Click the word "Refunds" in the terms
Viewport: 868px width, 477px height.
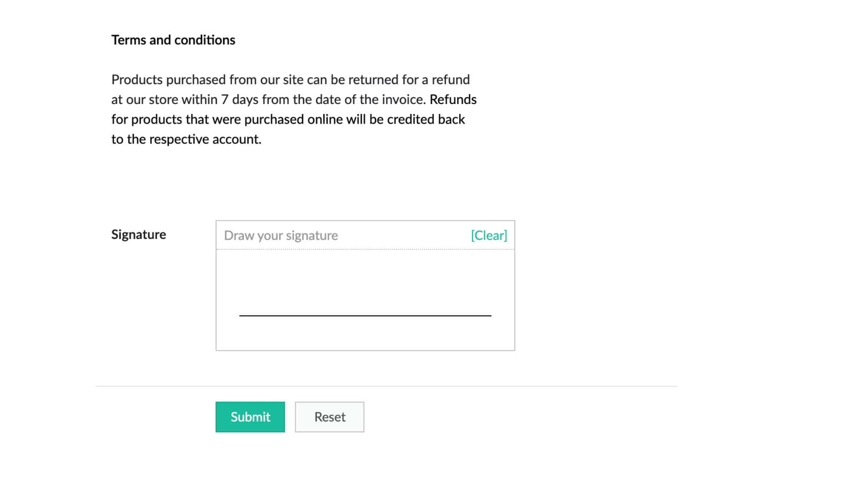453,100
